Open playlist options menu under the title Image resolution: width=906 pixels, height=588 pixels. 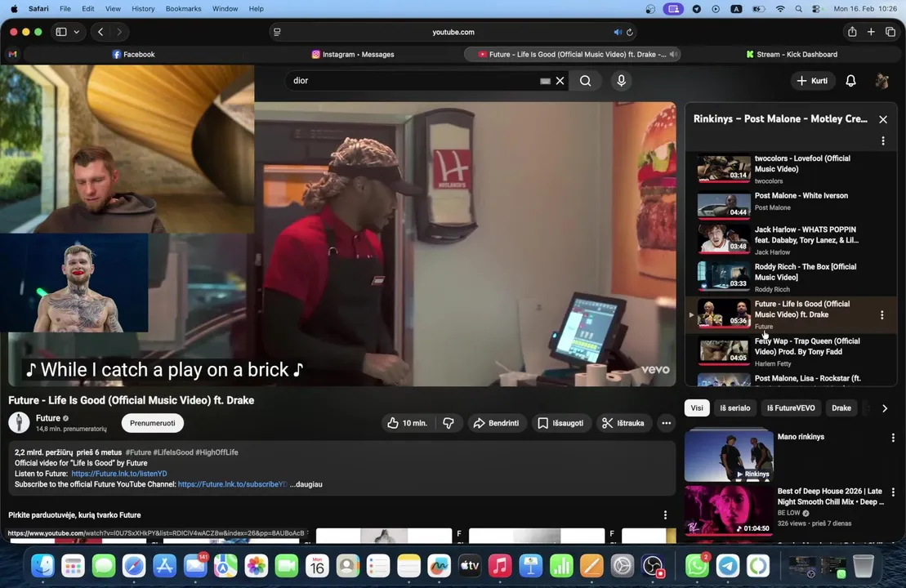point(883,141)
